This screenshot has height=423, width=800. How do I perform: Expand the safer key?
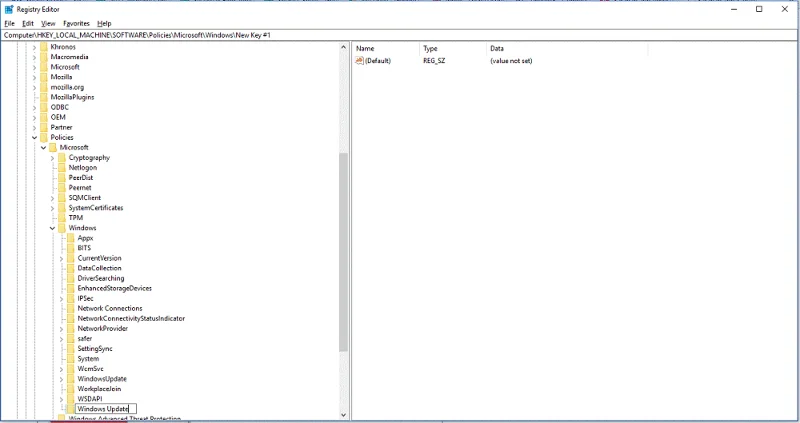(62, 339)
